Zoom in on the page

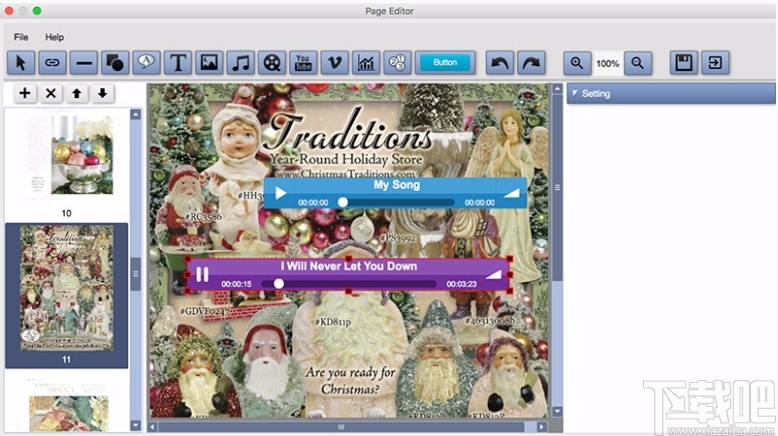point(577,63)
